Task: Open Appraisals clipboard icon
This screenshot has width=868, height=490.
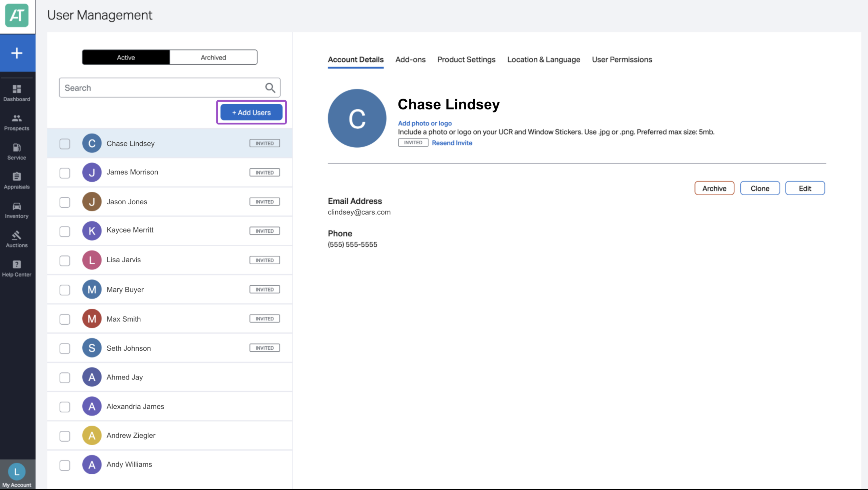Action: tap(17, 177)
